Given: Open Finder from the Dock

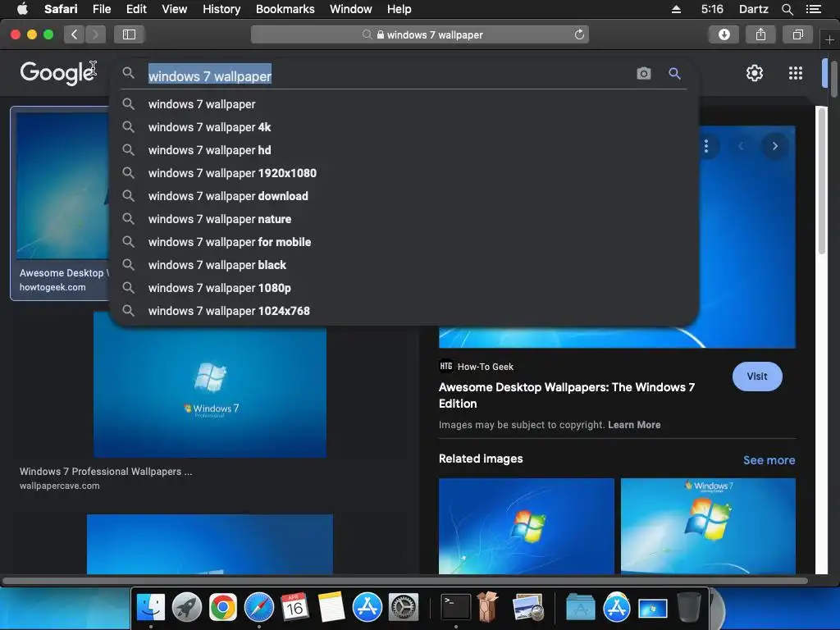Looking at the screenshot, I should click(151, 607).
